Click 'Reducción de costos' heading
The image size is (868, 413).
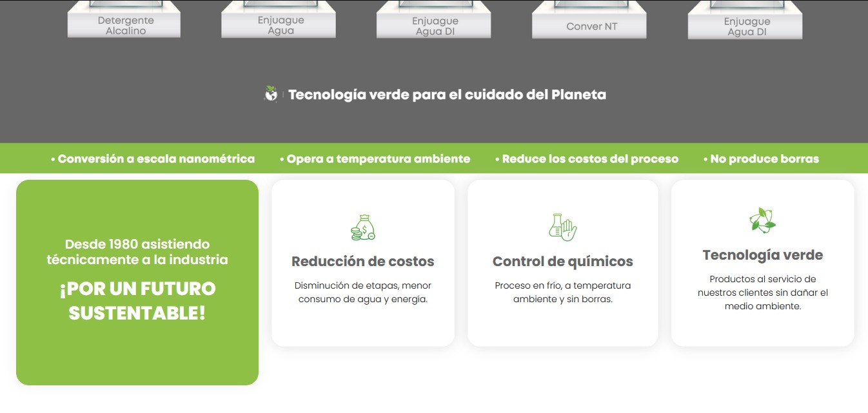362,262
